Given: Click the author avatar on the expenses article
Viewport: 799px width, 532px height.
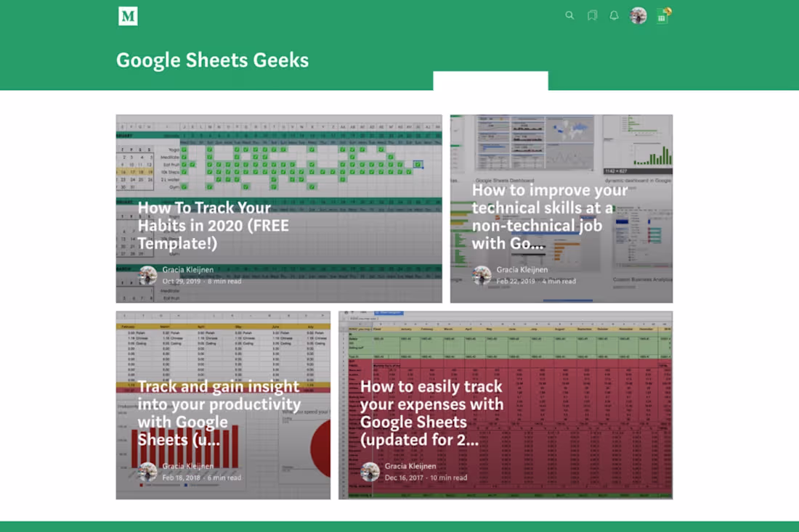Looking at the screenshot, I should tap(370, 472).
